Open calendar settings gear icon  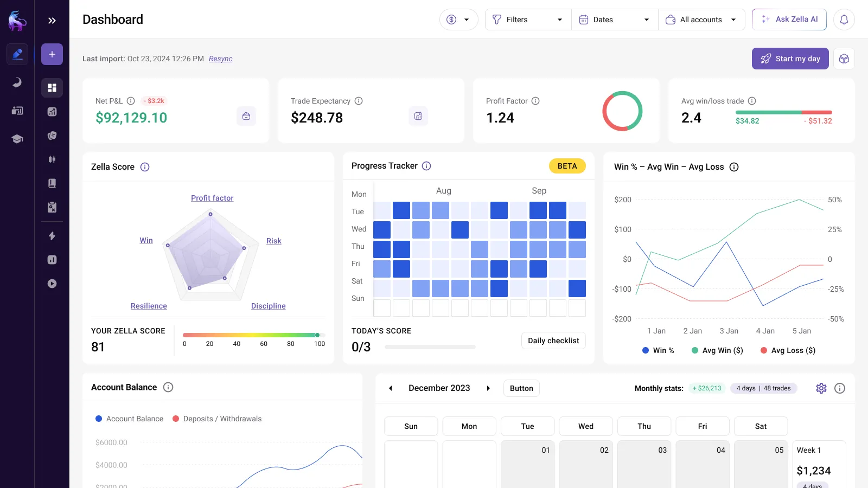(821, 388)
